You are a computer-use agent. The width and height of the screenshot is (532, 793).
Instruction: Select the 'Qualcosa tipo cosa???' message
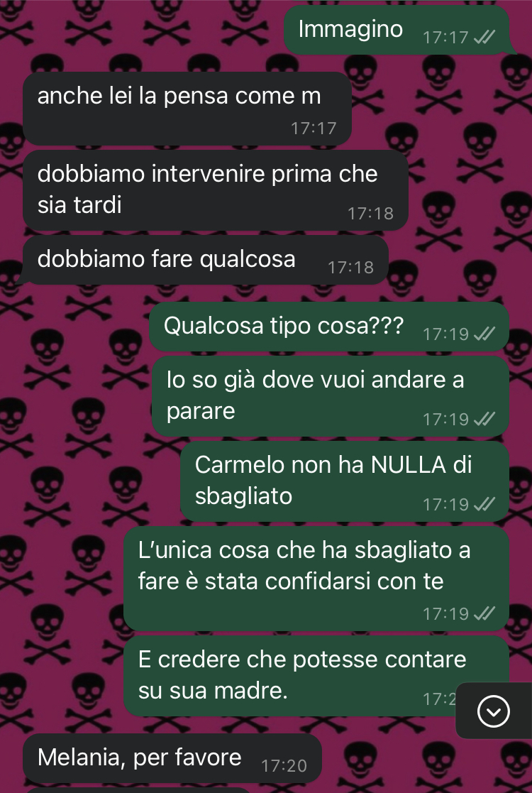pos(329,327)
